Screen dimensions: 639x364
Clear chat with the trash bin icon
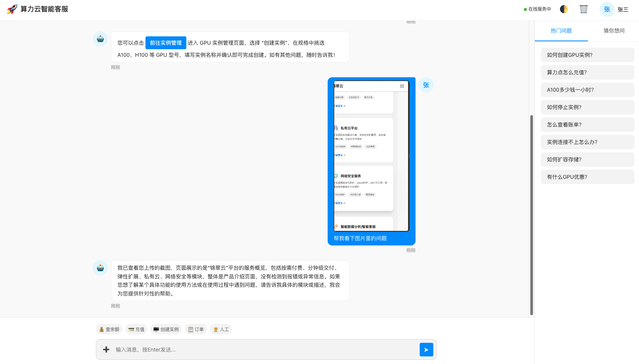pos(584,9)
